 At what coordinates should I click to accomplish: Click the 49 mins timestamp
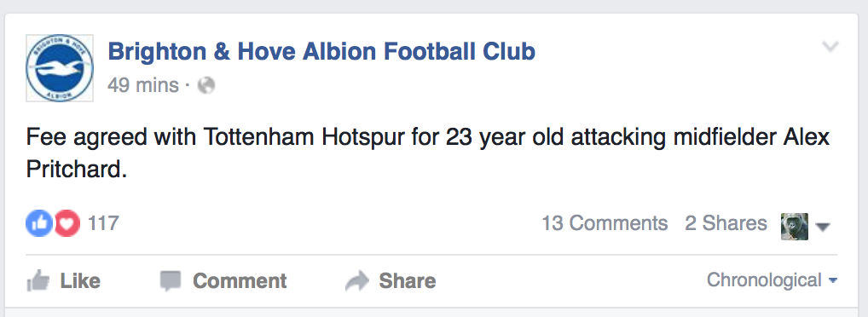143,85
